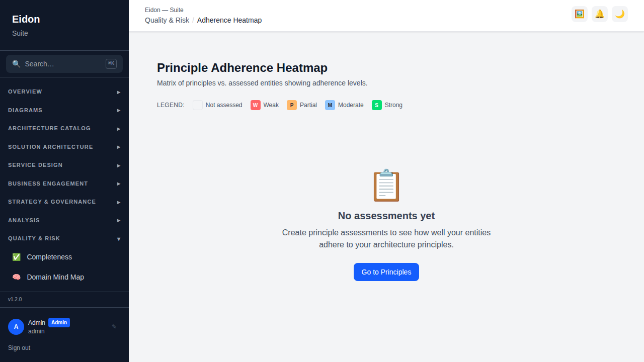Image resolution: width=644 pixels, height=362 pixels.
Task: Click Go to Principles button
Action: click(x=386, y=272)
